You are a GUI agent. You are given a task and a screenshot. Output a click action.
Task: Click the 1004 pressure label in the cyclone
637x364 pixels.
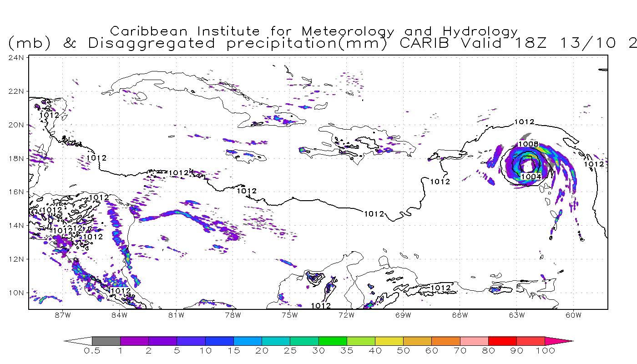[531, 177]
